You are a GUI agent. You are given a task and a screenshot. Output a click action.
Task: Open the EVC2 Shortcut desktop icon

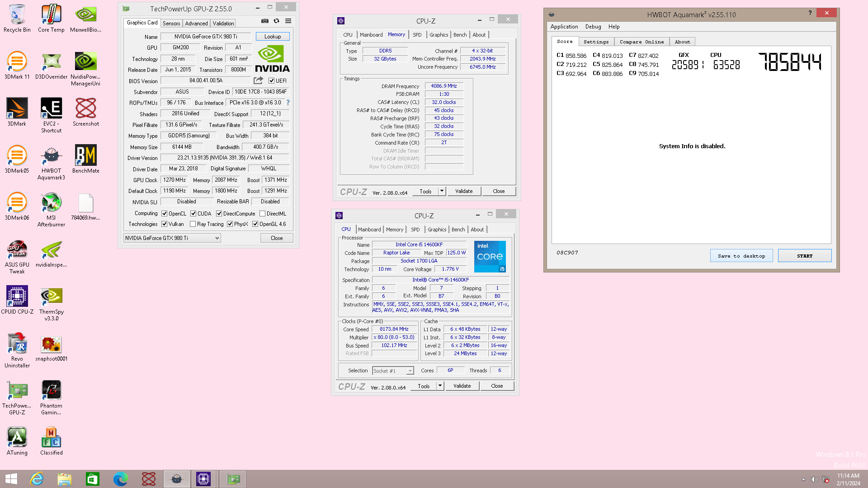point(51,115)
